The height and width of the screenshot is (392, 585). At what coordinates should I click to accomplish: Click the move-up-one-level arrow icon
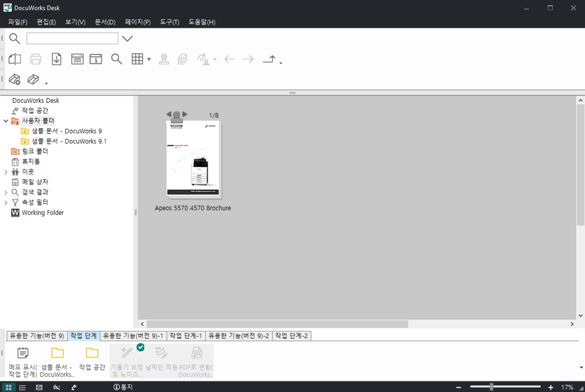269,59
